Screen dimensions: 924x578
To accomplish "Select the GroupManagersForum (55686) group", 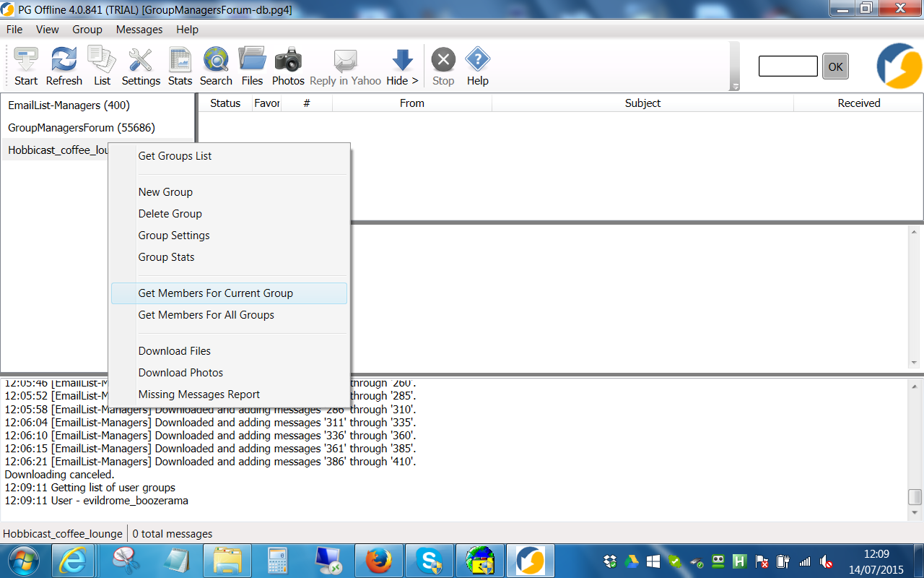I will pos(98,128).
